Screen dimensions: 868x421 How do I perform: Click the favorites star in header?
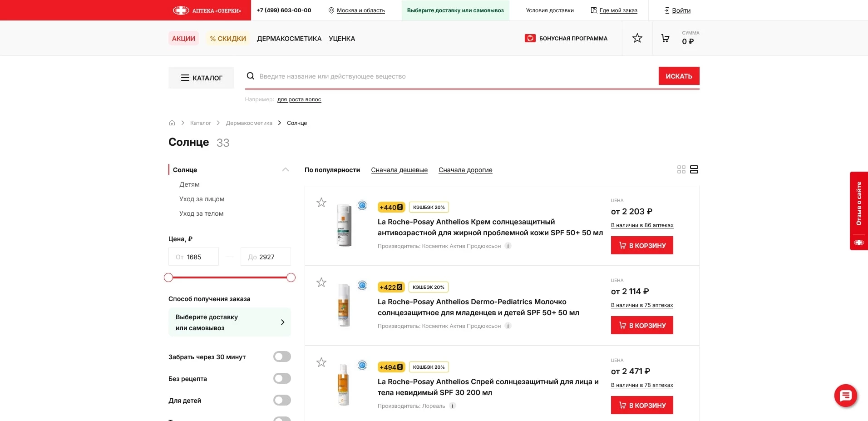click(637, 38)
